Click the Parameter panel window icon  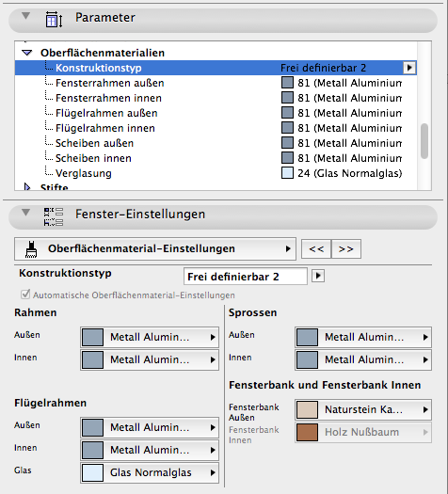click(54, 19)
